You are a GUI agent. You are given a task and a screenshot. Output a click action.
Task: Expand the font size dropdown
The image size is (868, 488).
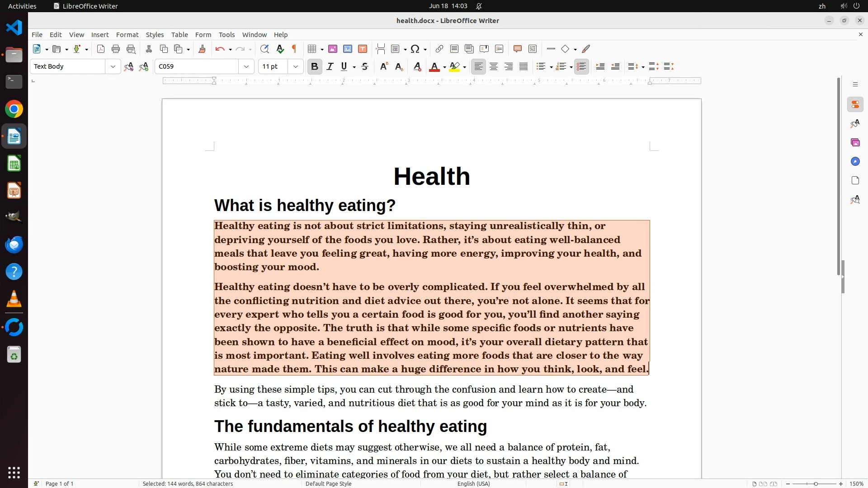[296, 67]
